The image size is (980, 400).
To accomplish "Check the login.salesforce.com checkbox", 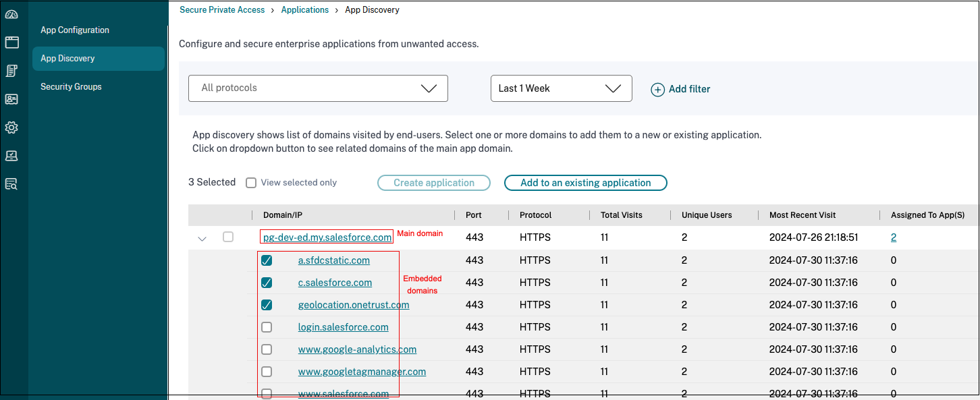I will tap(267, 327).
